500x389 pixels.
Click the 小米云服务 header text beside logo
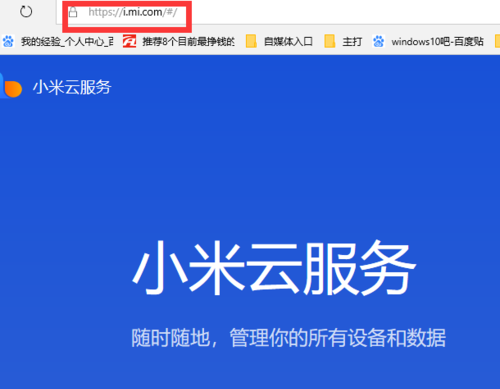pyautogui.click(x=72, y=87)
